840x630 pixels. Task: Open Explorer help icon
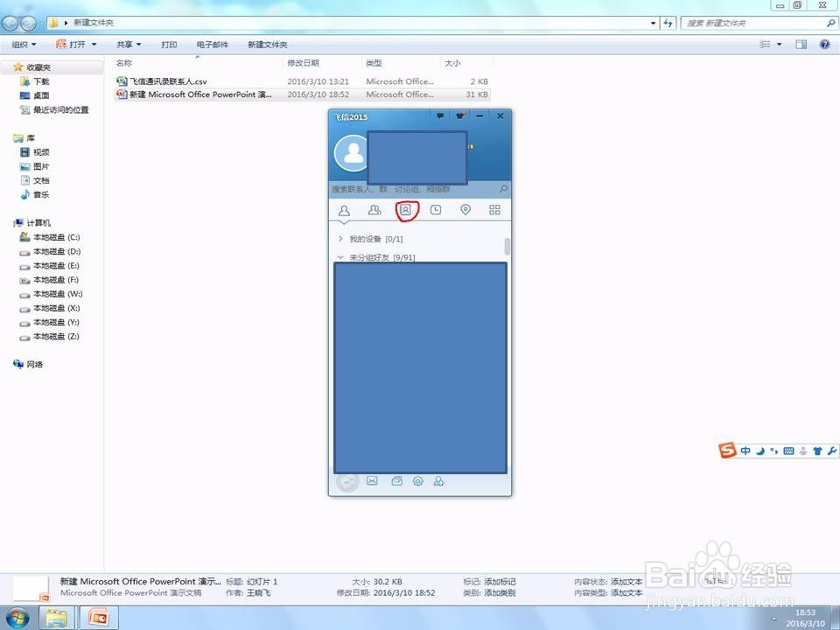point(824,45)
